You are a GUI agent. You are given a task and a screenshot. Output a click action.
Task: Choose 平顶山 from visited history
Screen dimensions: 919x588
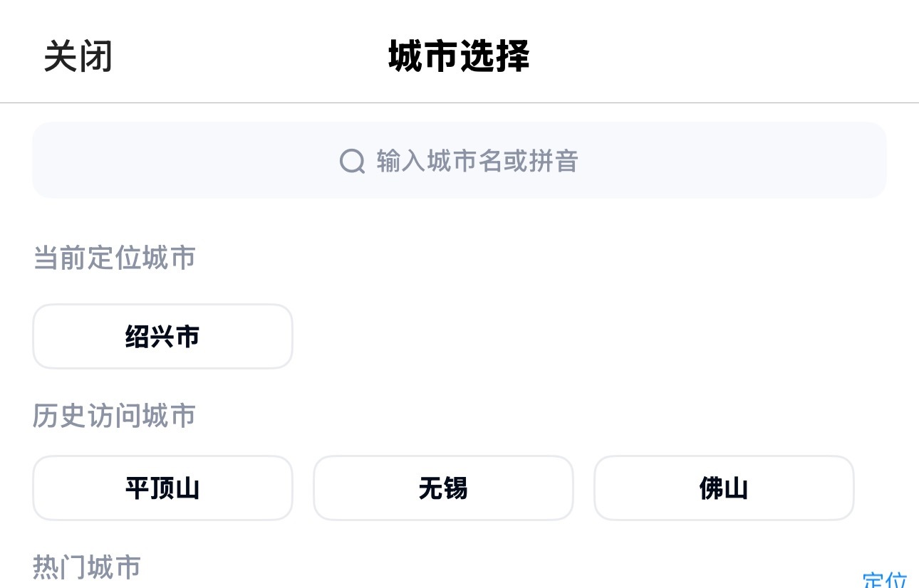click(x=162, y=488)
